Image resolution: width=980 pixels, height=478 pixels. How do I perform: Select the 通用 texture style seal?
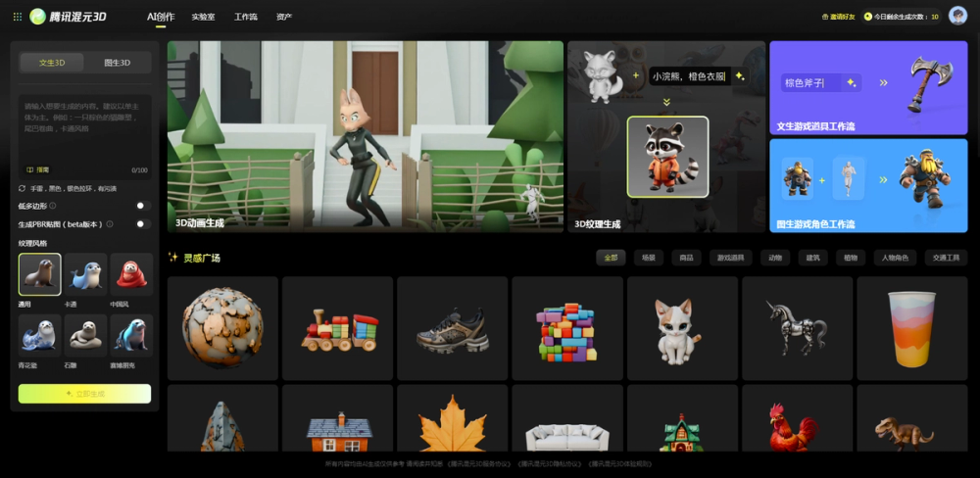pyautogui.click(x=40, y=274)
